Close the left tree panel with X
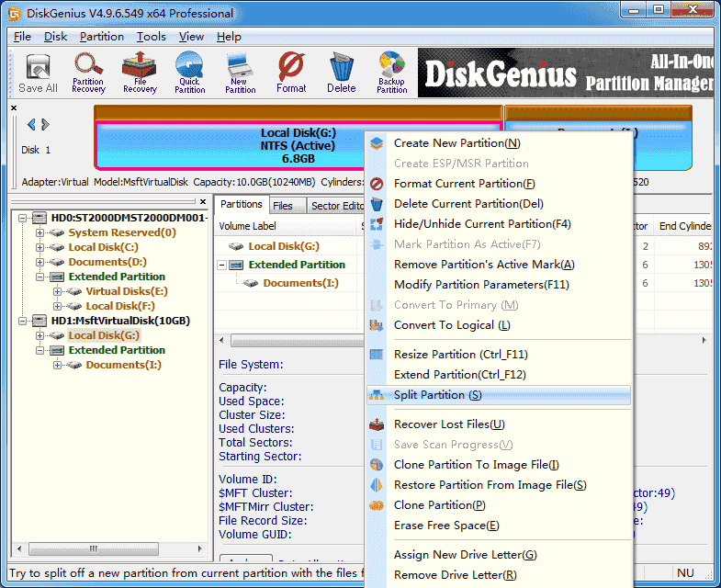This screenshot has height=588, width=721. tap(203, 201)
